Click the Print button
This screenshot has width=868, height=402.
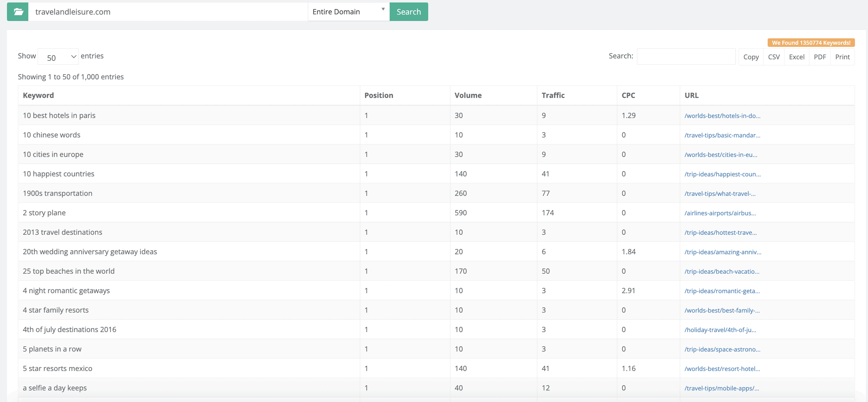tap(842, 57)
